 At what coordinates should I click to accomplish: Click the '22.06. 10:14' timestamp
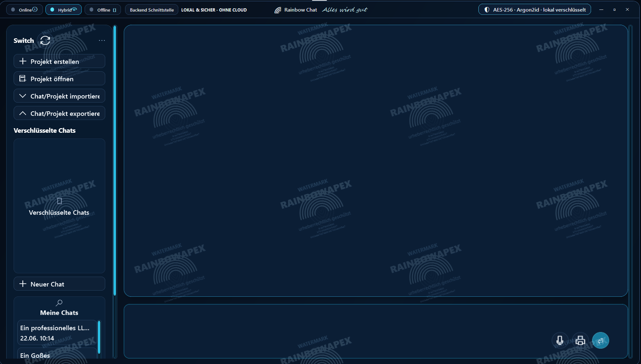(x=37, y=338)
